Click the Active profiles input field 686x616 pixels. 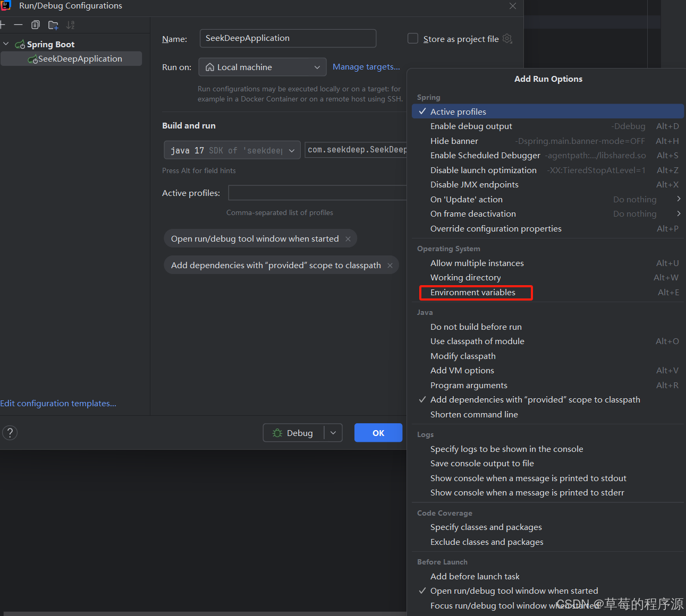click(317, 193)
